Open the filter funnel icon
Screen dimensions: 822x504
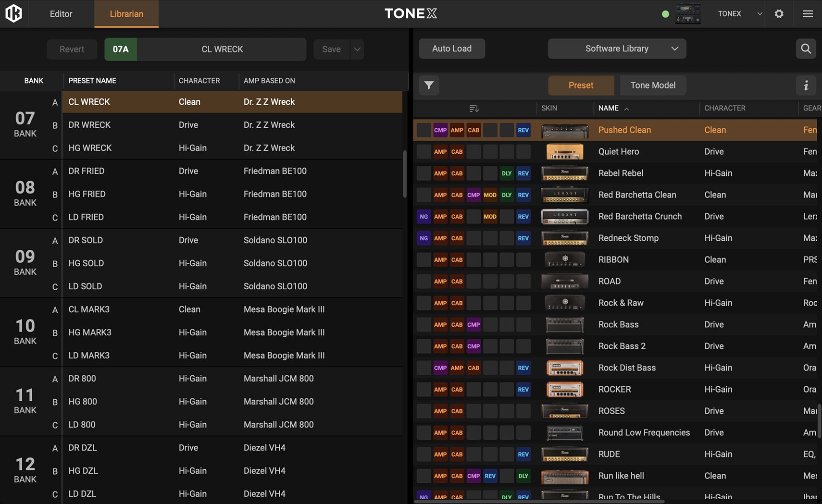click(x=429, y=86)
